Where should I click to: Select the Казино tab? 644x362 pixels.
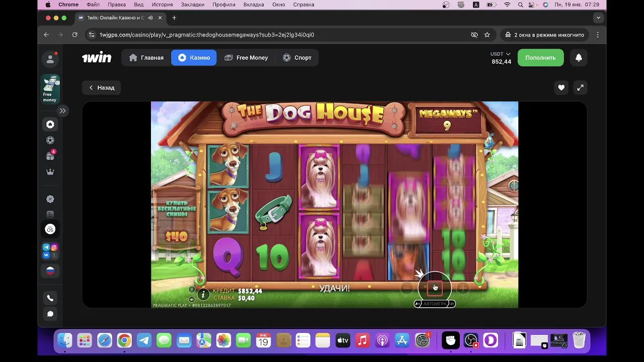pos(194,58)
